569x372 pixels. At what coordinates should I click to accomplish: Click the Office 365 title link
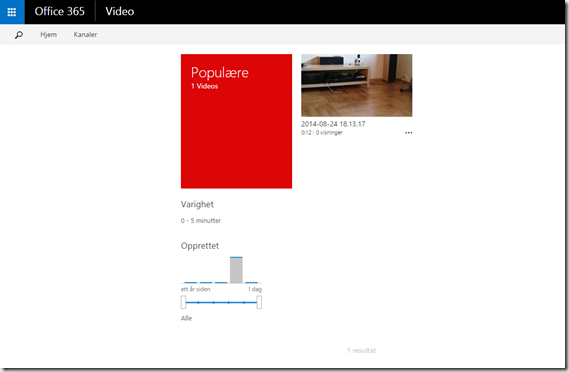(x=60, y=12)
